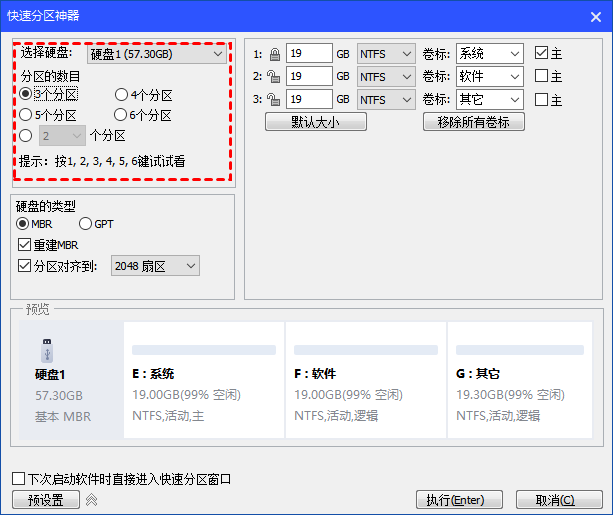Click the 执行(Enter) button
Screen dimensions: 613x515
pos(455,499)
